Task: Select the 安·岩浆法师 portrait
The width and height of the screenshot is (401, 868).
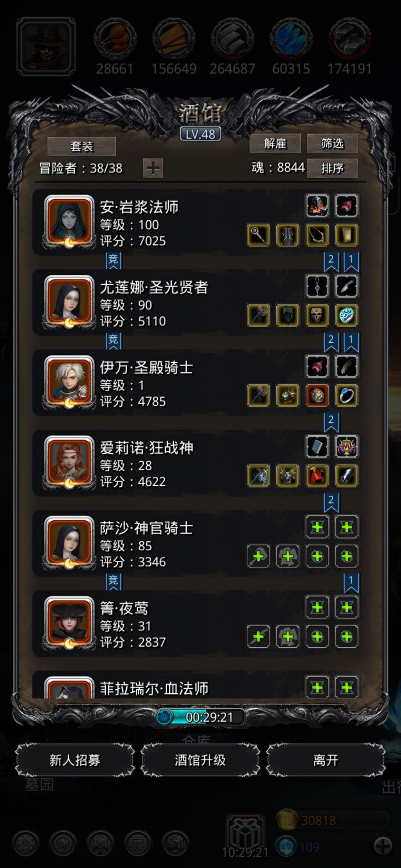Action: click(69, 223)
